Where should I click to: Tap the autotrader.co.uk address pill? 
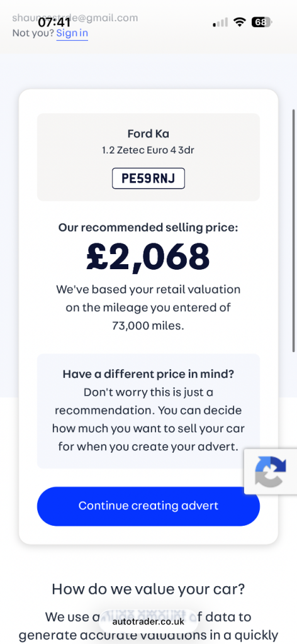148,621
